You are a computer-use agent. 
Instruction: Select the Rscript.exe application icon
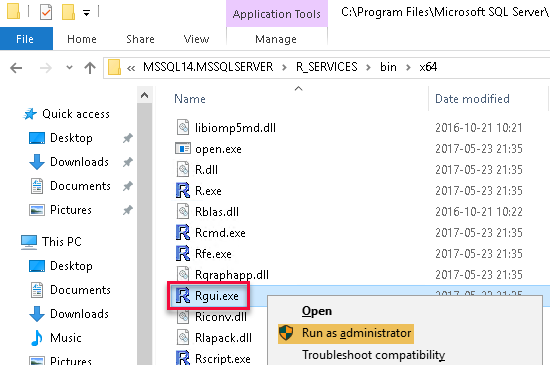pos(182,358)
